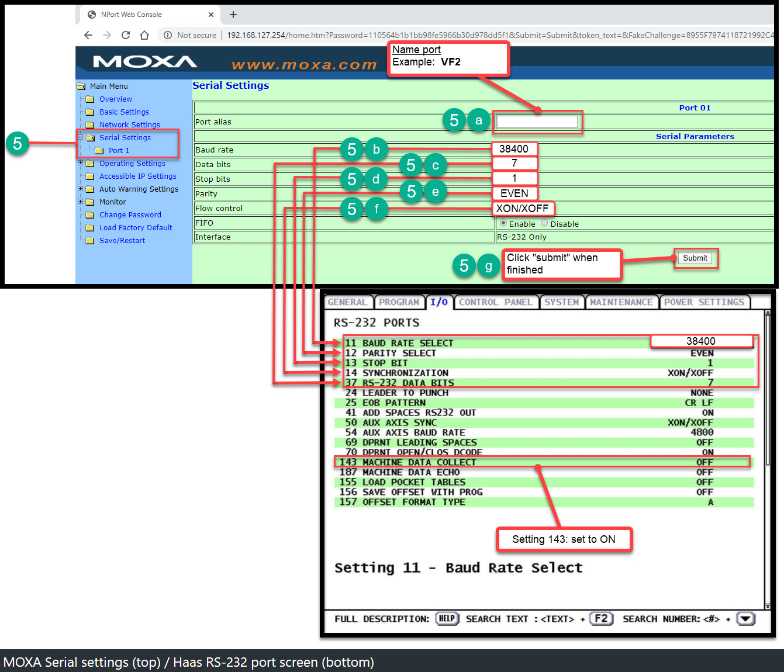Select the 37 RS-232 DATA BITS row
The image size is (784, 672).
pyautogui.click(x=544, y=383)
